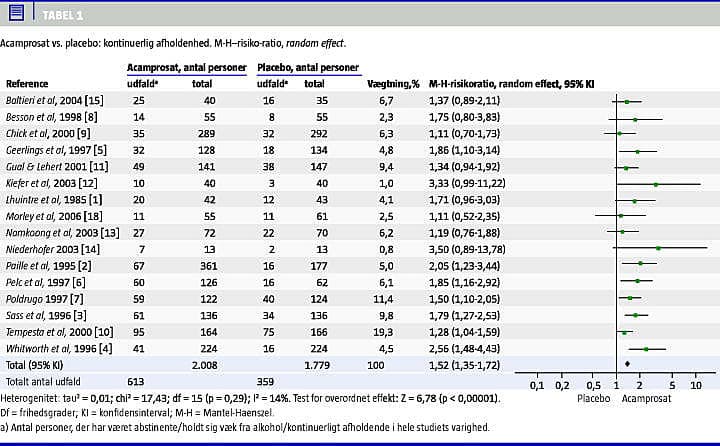Screen dimensions: 720x446
Task: Click the green marker on Niederhofer's forest plot row
Action: point(658,247)
